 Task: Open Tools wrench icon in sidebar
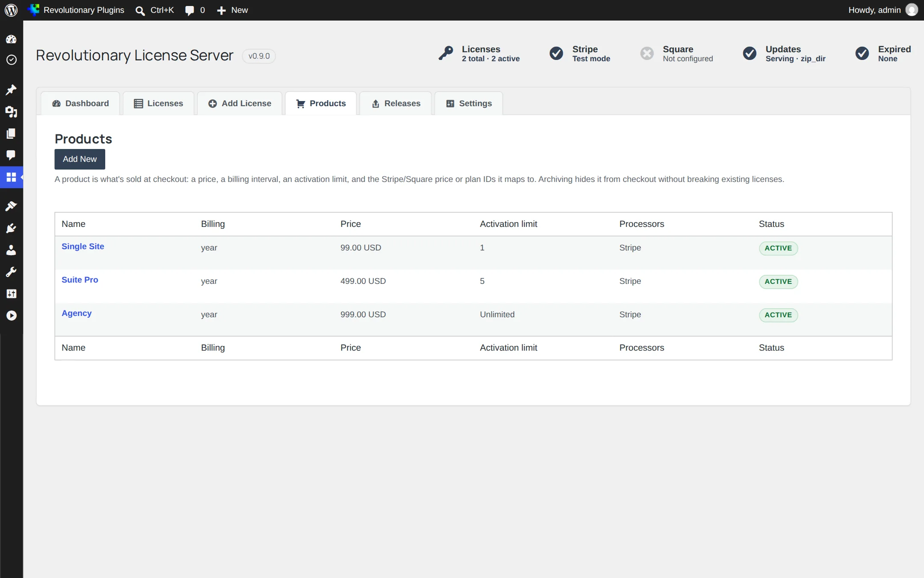pyautogui.click(x=11, y=272)
